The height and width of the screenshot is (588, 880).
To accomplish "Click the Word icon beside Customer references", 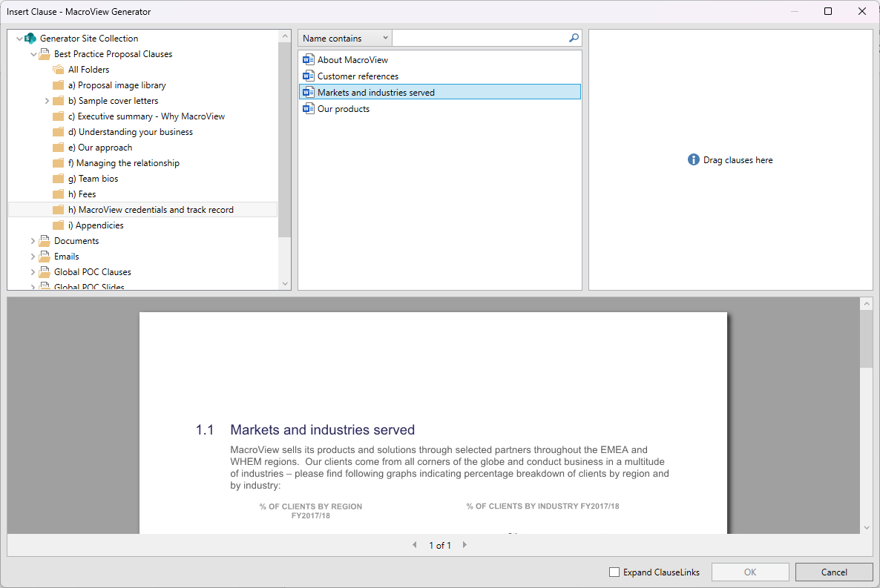I will [308, 76].
